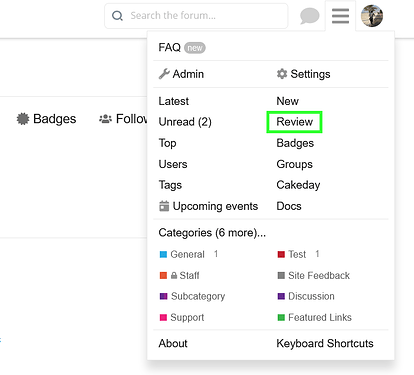Open the chat bubble icon
414x375 pixels.
tap(309, 16)
